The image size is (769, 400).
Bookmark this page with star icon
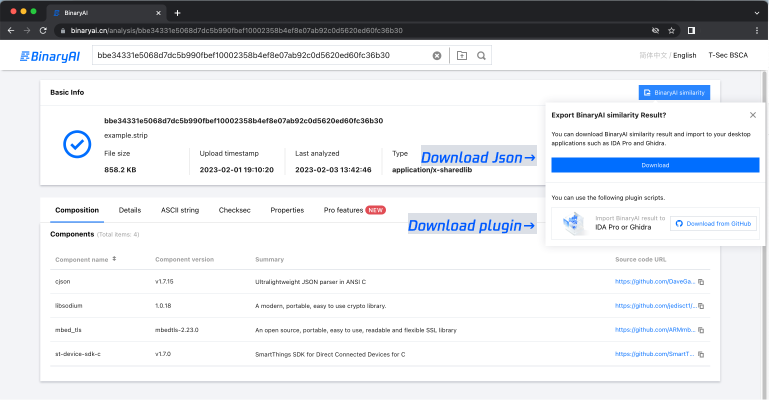click(671, 30)
